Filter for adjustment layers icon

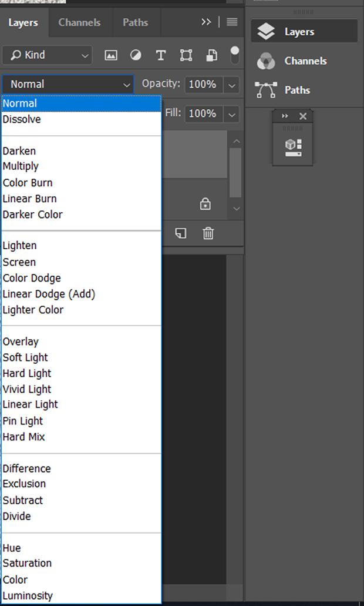136,55
